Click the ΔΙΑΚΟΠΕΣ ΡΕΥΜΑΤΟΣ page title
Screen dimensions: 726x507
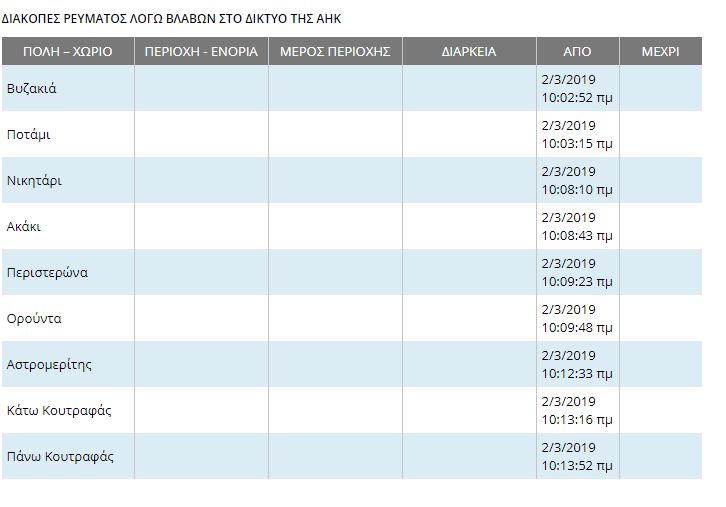point(171,19)
